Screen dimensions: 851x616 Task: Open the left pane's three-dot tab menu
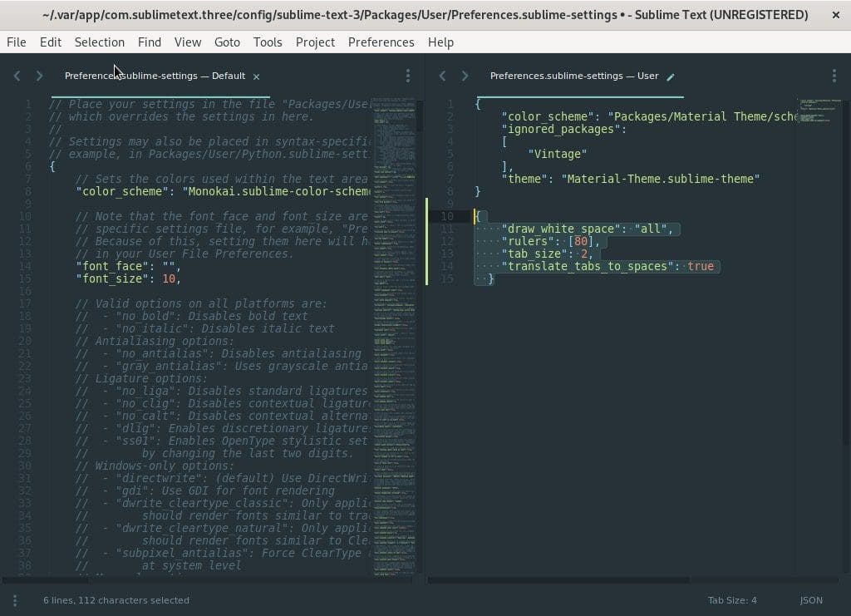(407, 76)
